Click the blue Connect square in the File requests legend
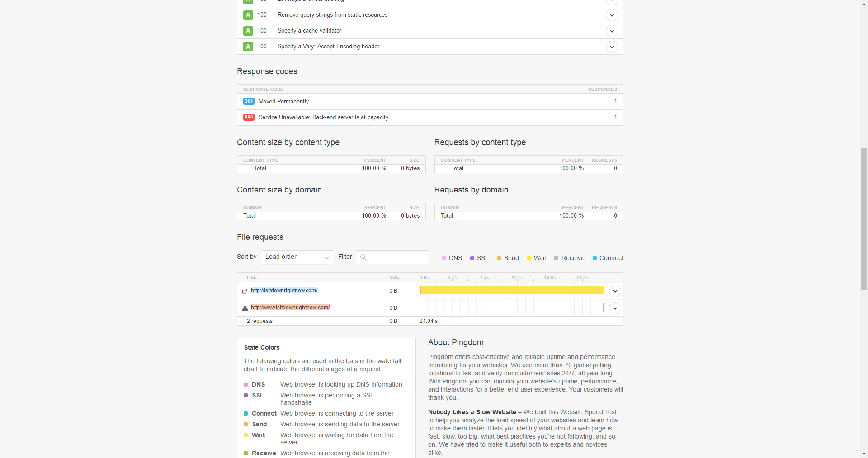The height and width of the screenshot is (458, 868). point(594,258)
